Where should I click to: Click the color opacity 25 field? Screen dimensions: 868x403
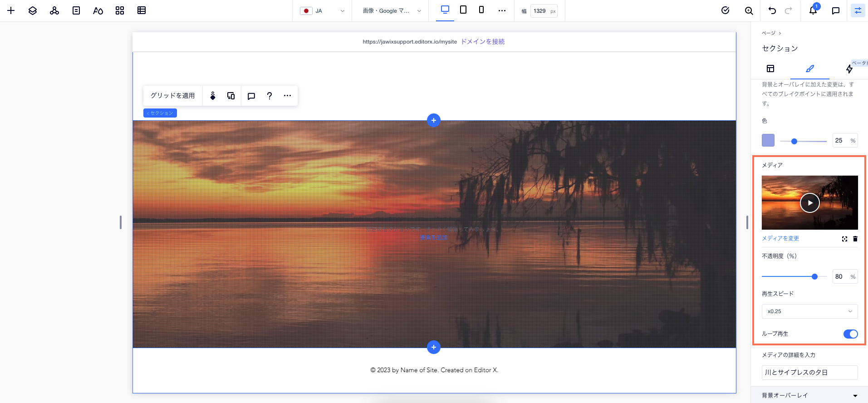point(845,141)
